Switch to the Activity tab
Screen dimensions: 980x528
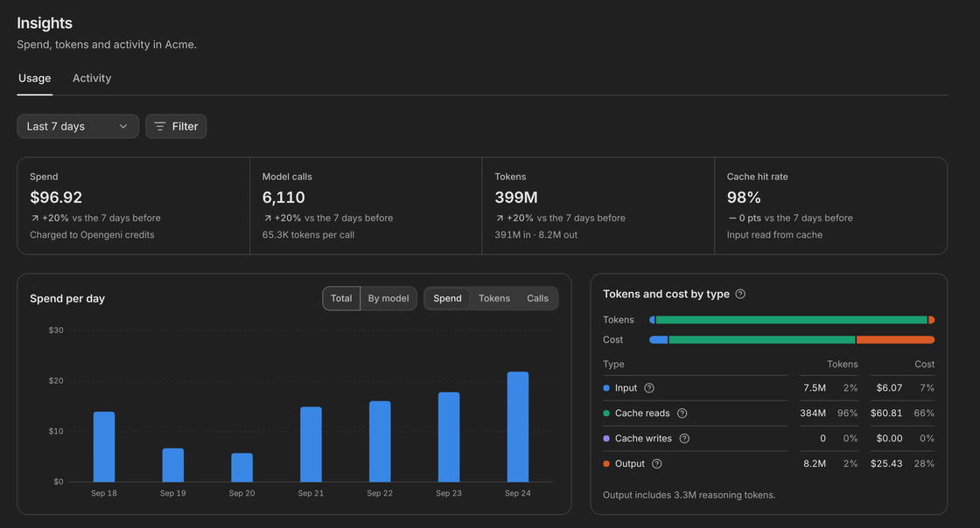point(92,79)
